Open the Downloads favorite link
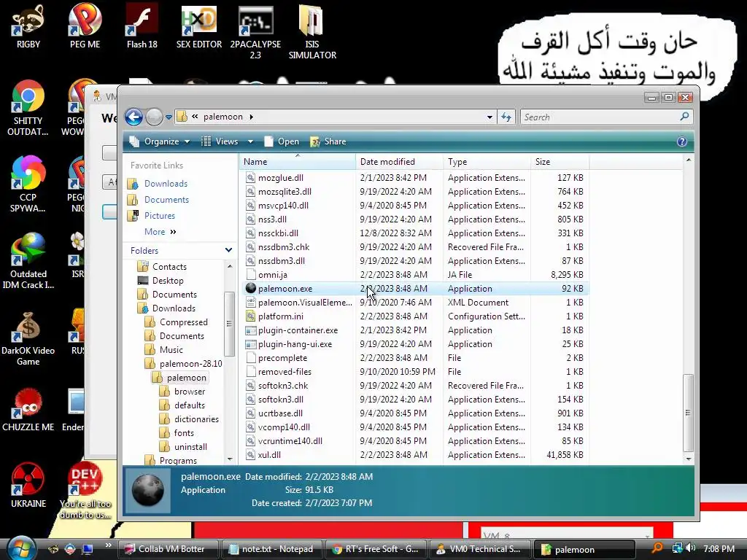The height and width of the screenshot is (560, 747). [x=166, y=184]
